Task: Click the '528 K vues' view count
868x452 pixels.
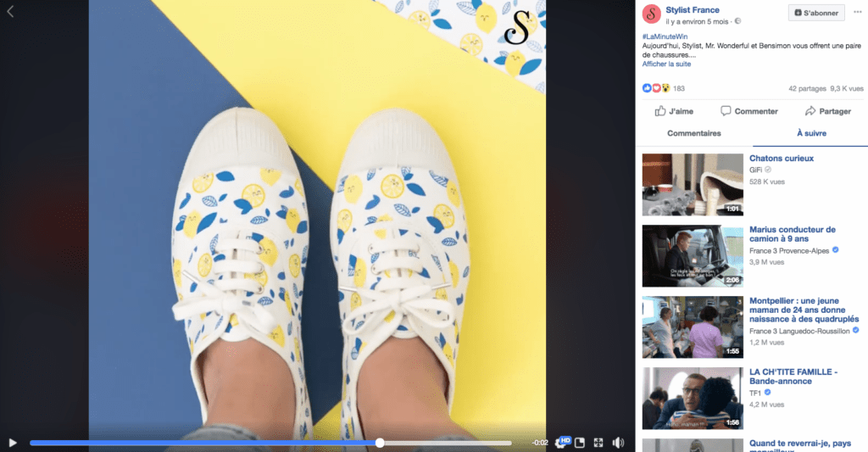Action: pos(766,181)
